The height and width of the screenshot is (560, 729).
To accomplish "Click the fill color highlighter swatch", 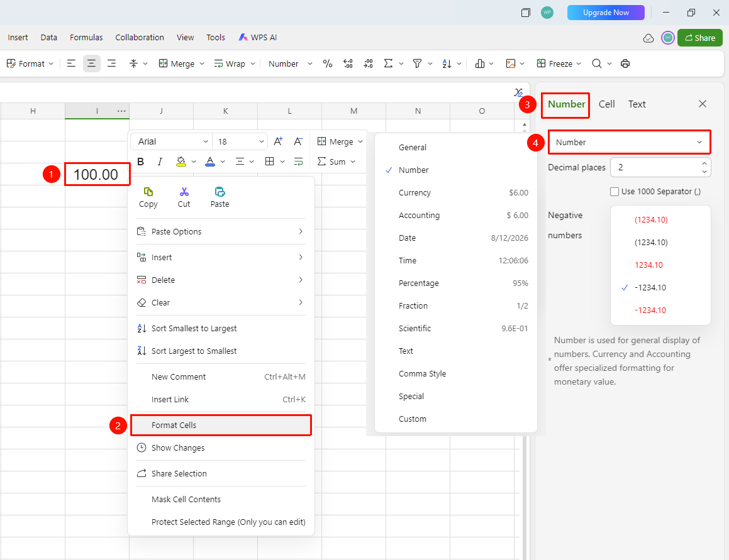I will pos(181,162).
